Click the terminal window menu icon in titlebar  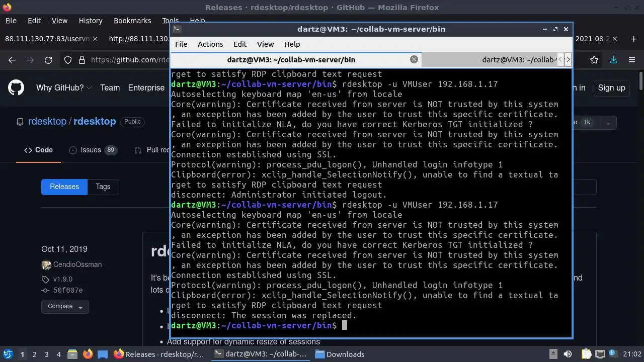point(176,29)
